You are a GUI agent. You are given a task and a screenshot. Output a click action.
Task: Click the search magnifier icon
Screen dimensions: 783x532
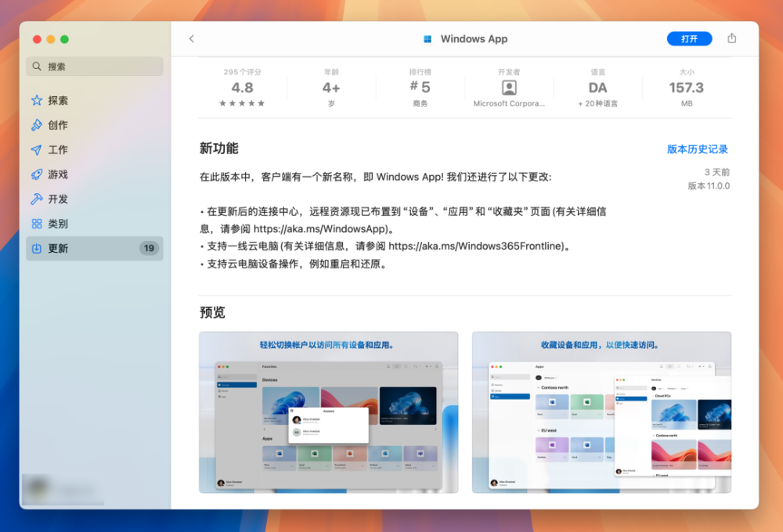37,66
